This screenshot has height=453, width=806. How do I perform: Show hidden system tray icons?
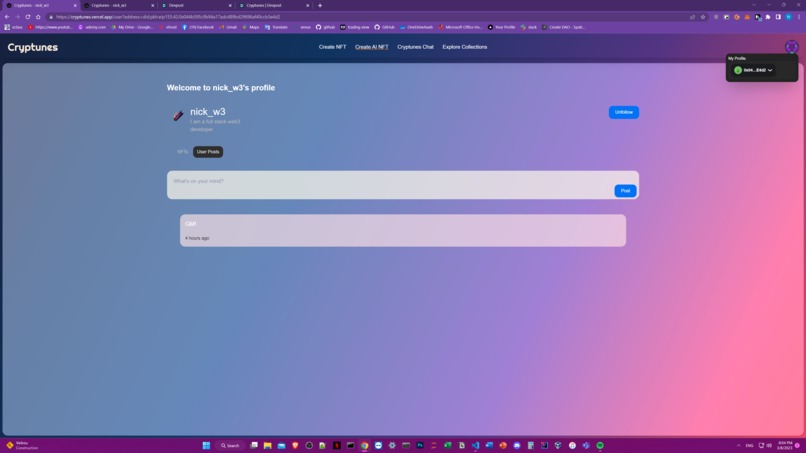click(739, 445)
